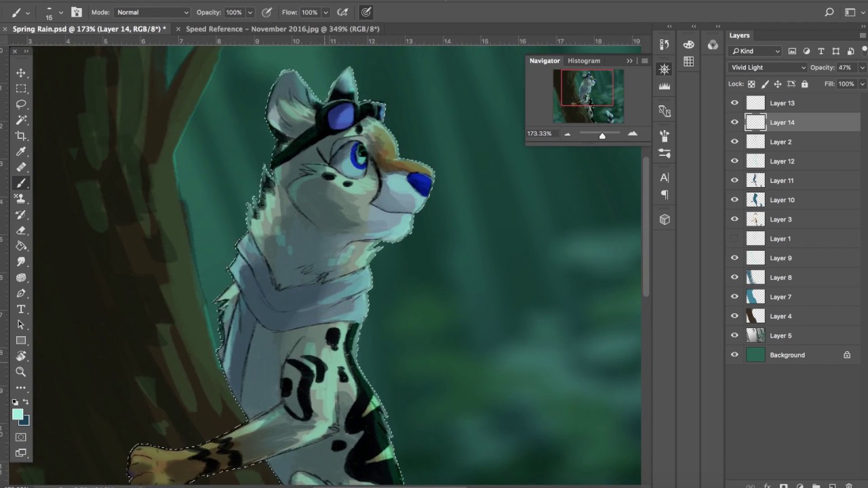The width and height of the screenshot is (868, 488).
Task: Switch to Speed Reference November 2016 tab
Action: pos(283,29)
